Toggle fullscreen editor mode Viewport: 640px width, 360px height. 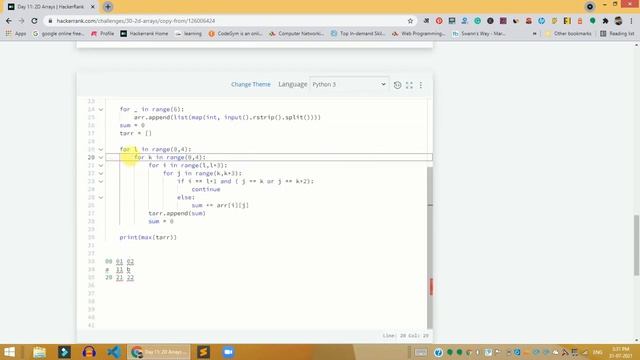click(409, 84)
